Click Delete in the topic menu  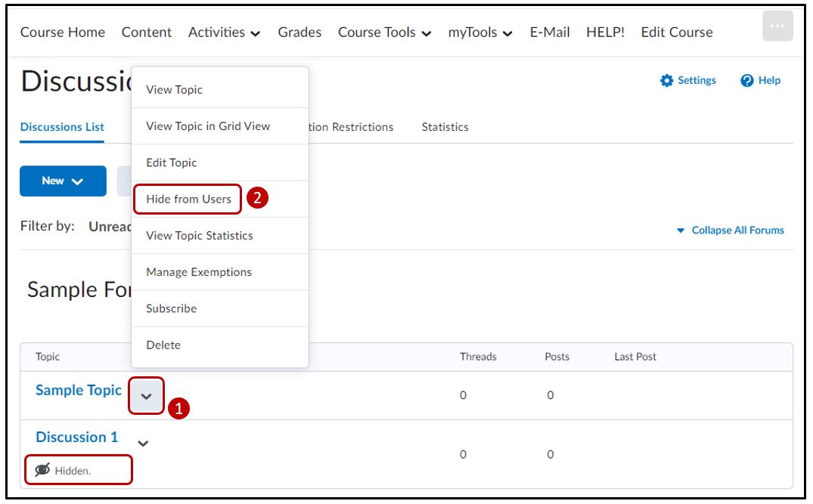(x=163, y=345)
